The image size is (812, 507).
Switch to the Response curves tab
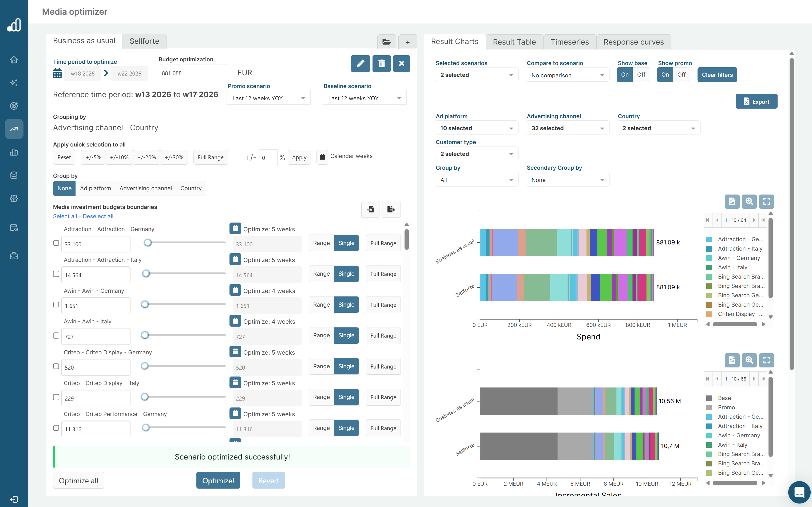click(x=633, y=42)
